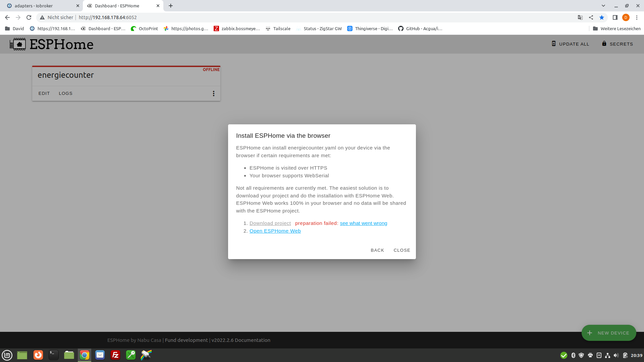
Task: Click the removable drives eject tray icon
Action: coord(599,355)
